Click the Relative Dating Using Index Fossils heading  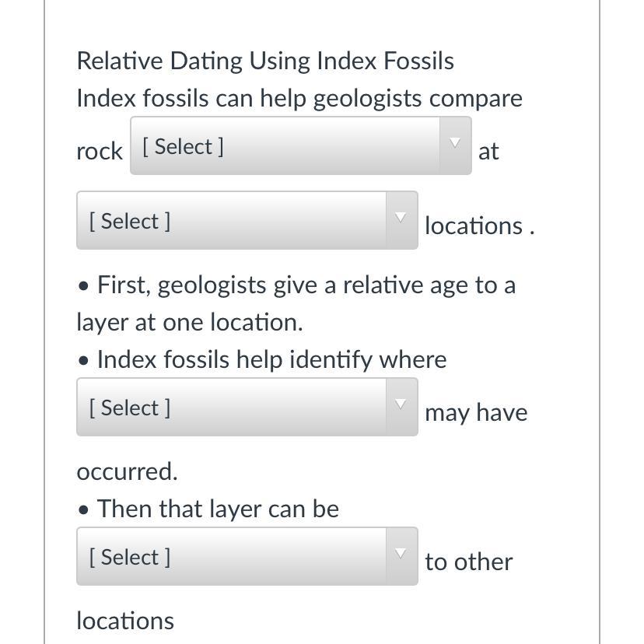[265, 61]
